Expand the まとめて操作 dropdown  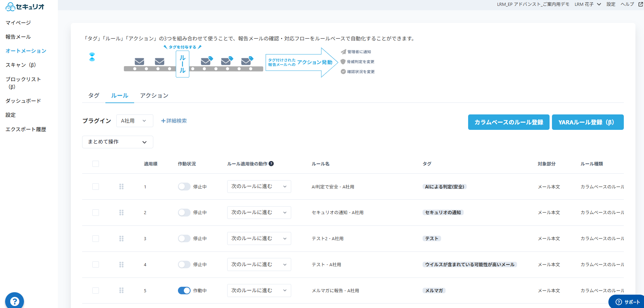click(x=117, y=142)
